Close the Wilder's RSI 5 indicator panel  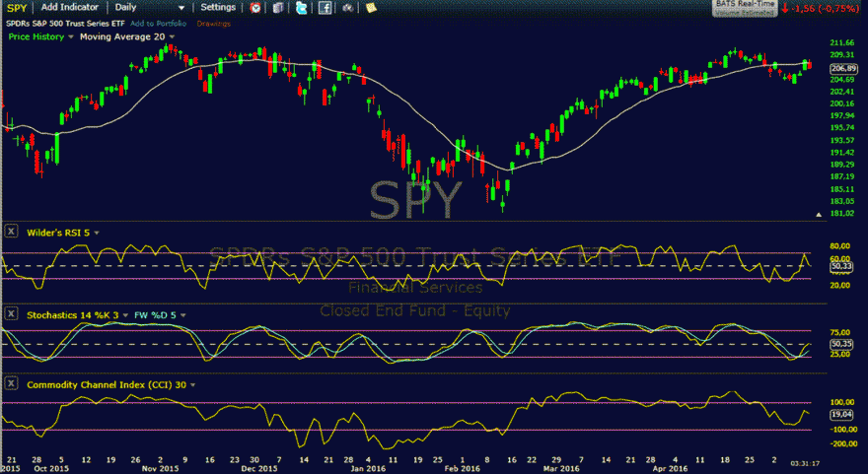tap(11, 232)
